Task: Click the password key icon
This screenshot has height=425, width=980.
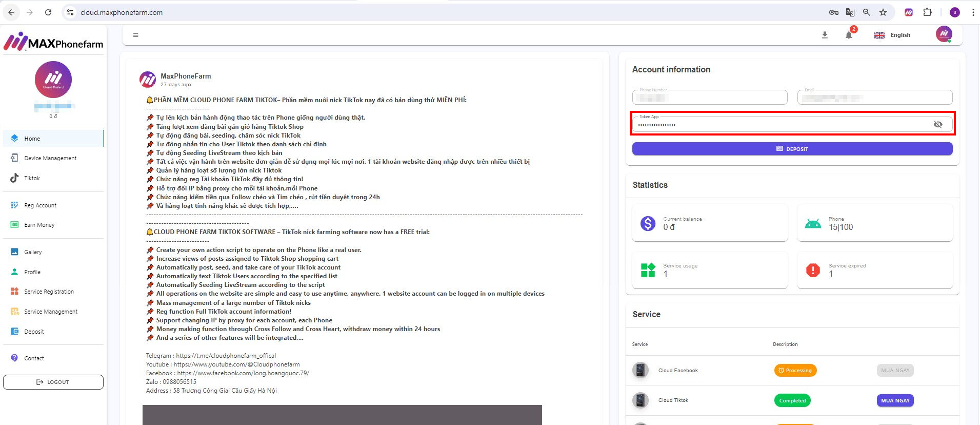Action: (834, 12)
